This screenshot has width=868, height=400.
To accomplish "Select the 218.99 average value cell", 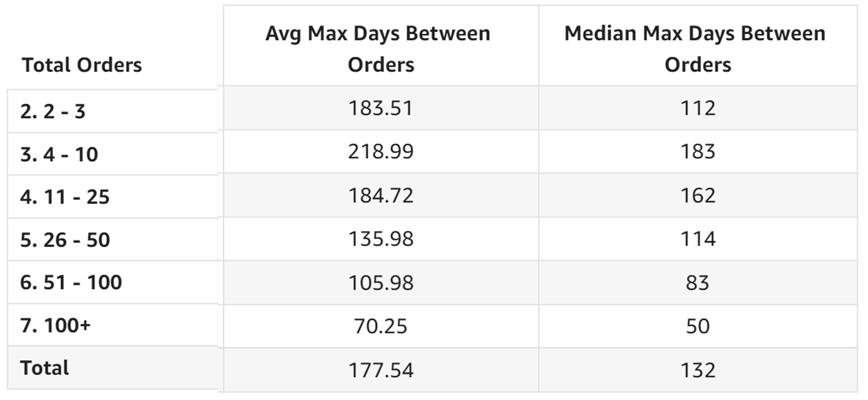I will point(381,152).
